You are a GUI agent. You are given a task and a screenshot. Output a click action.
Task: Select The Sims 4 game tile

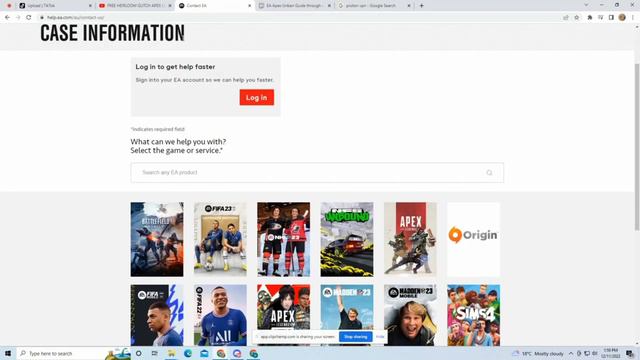point(473,315)
